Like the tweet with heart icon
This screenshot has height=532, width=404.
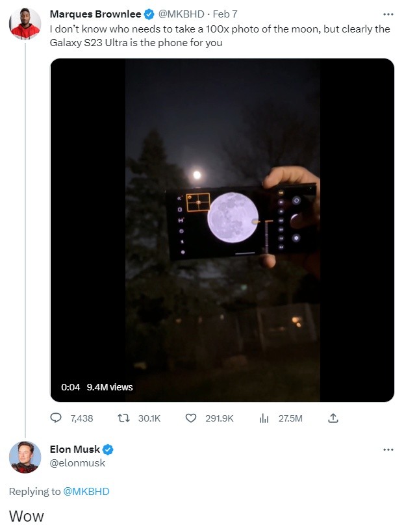click(x=191, y=418)
